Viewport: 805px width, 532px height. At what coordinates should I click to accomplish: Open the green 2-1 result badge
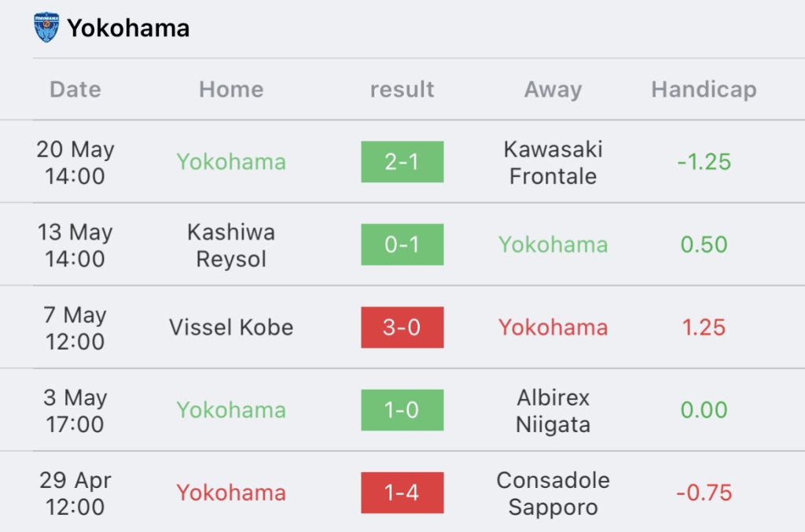coord(402,162)
